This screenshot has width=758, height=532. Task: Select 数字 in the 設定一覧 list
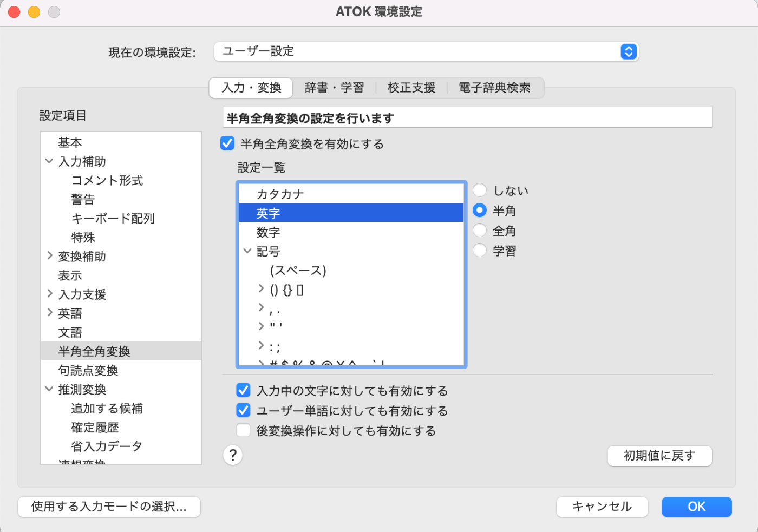351,232
